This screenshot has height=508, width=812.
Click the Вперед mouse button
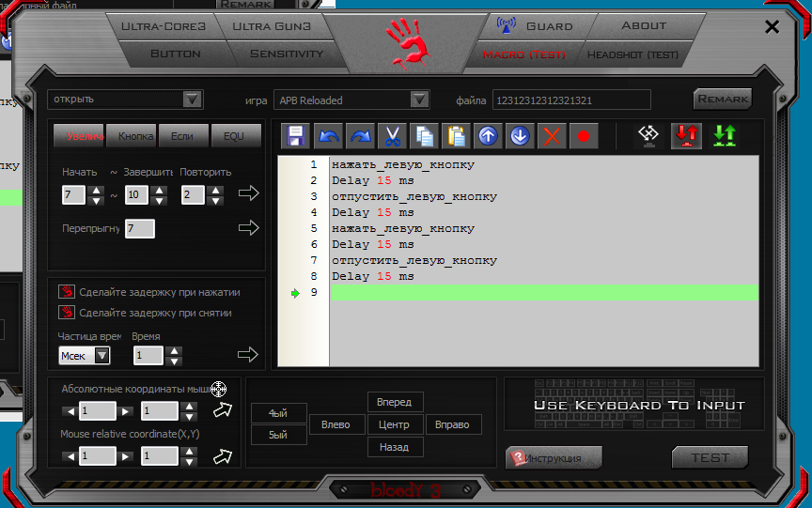pyautogui.click(x=395, y=402)
